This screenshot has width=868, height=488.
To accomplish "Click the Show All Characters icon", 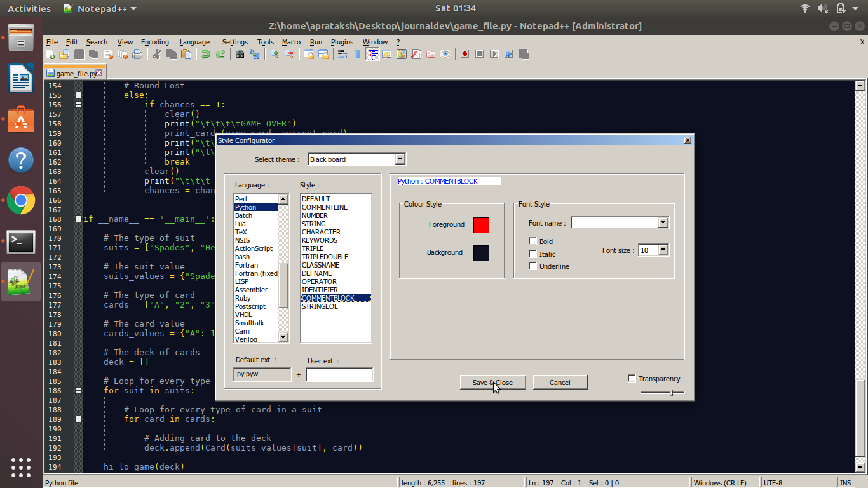I will pyautogui.click(x=357, y=54).
